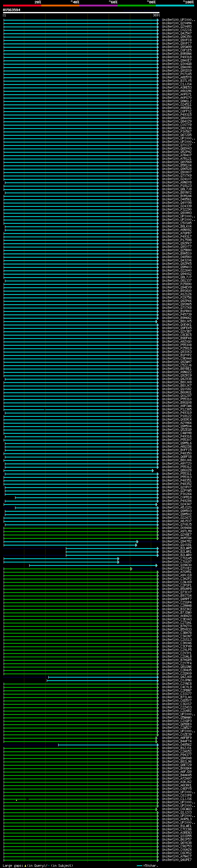Open hit UniRef100_P49318
Viewport: 197px width, 868px height.
pos(177,57)
